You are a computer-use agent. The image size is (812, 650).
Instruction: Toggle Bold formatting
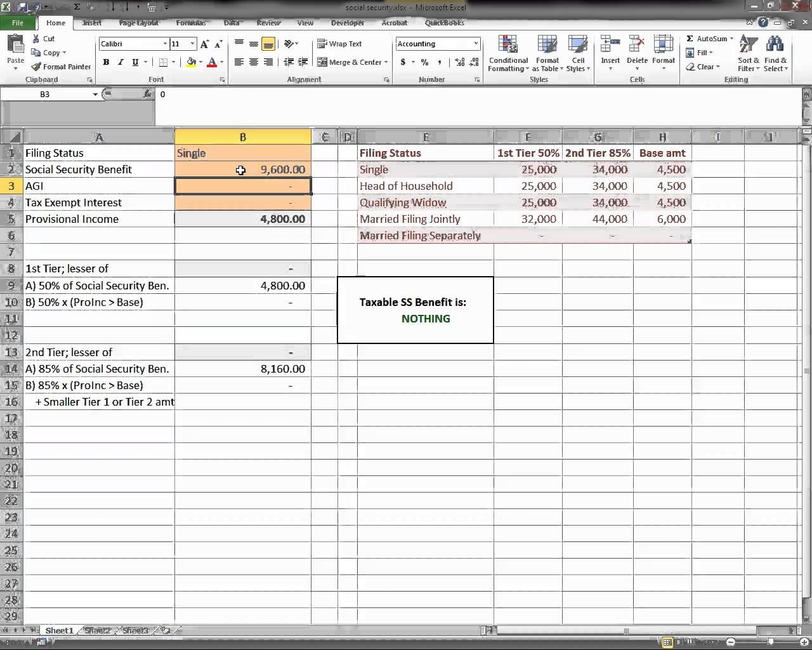(x=106, y=62)
